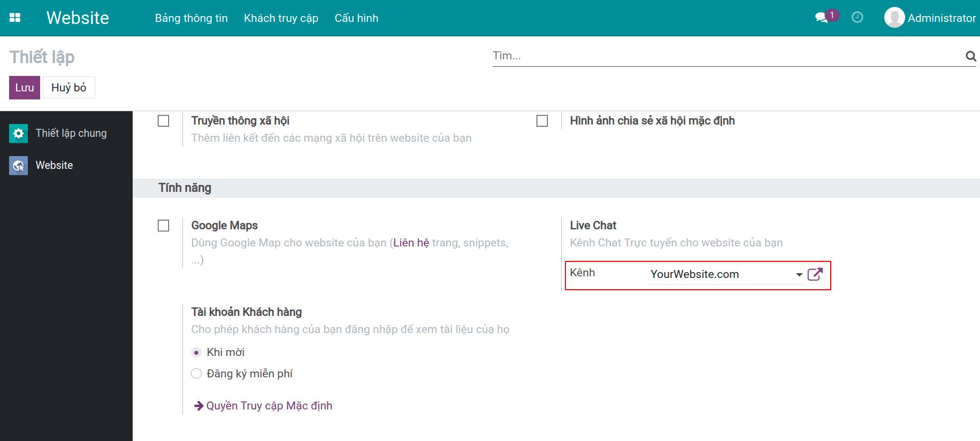Focus the Tìm... search box

coord(728,56)
